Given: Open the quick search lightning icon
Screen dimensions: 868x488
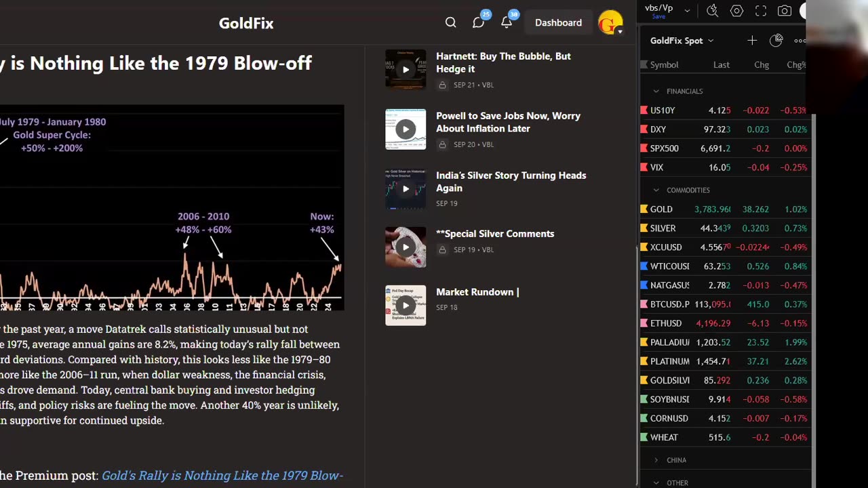Looking at the screenshot, I should [x=712, y=11].
